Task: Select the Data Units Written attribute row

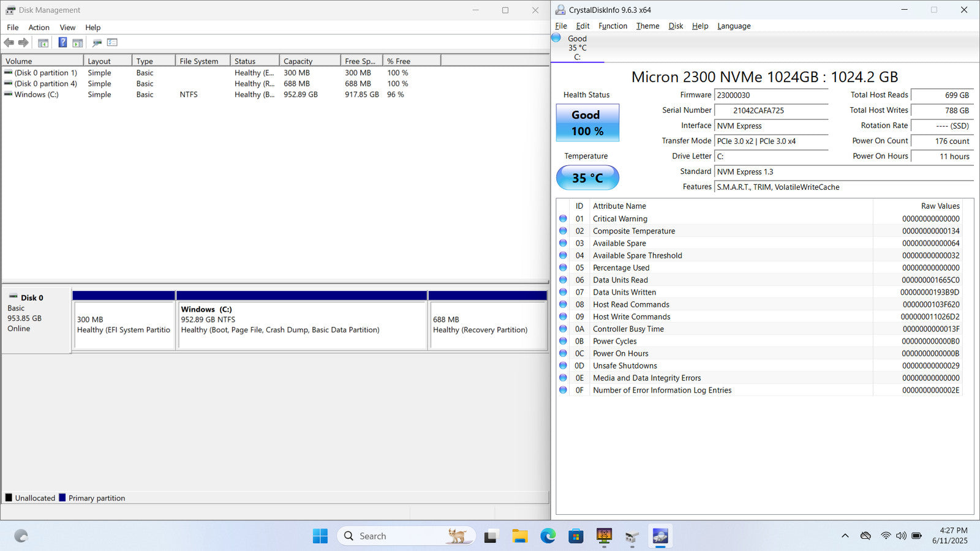Action: (x=759, y=292)
